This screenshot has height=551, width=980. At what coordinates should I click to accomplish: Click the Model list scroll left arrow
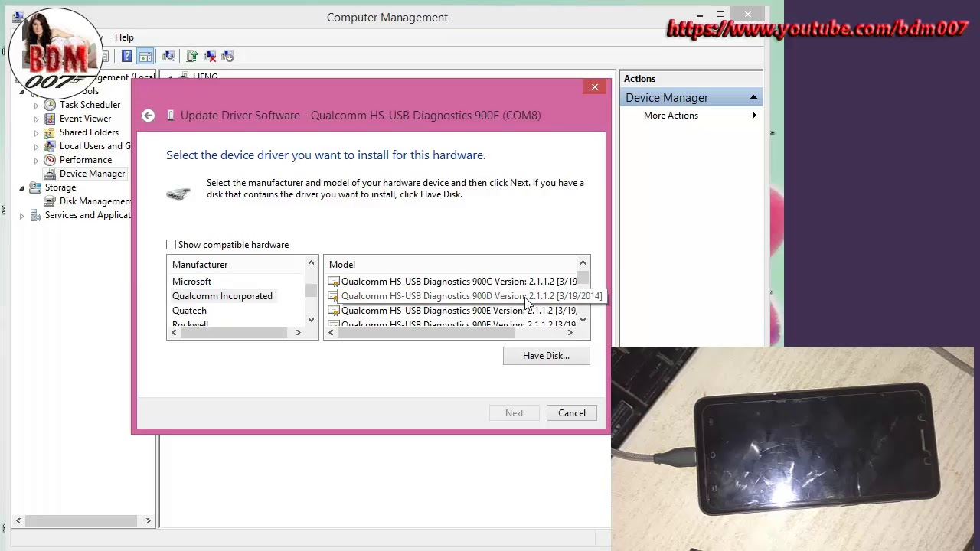click(332, 332)
